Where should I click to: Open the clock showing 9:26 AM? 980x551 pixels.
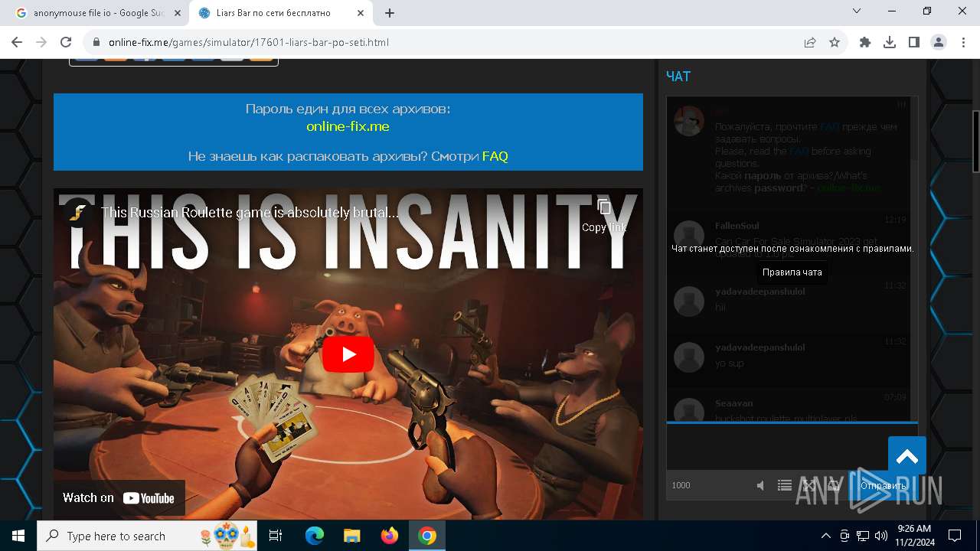point(913,536)
